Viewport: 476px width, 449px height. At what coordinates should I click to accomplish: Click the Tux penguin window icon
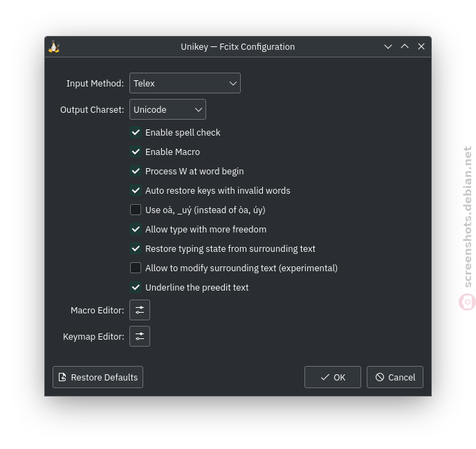click(x=55, y=47)
